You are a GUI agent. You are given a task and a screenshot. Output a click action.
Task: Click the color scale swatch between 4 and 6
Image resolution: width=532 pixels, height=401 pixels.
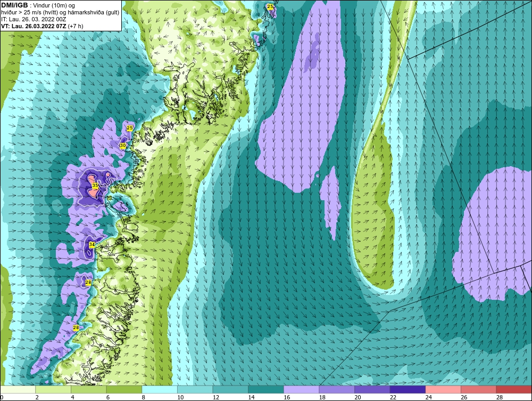coord(88,389)
